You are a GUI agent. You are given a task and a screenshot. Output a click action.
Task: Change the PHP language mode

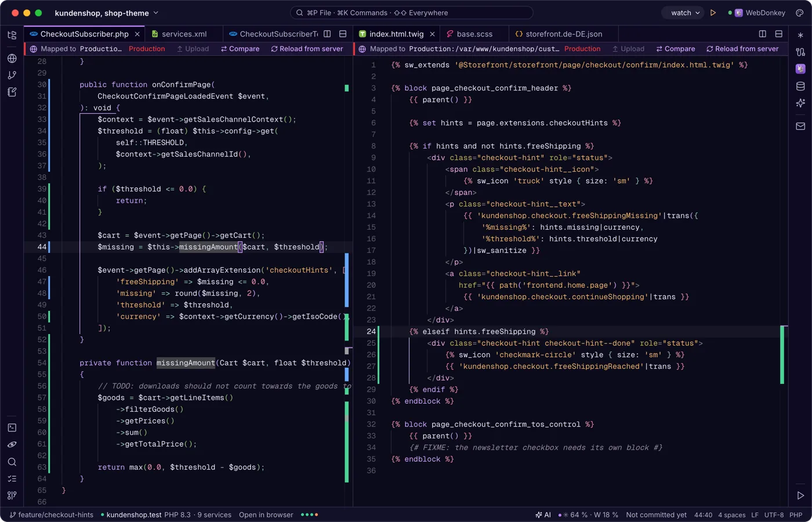click(796, 515)
